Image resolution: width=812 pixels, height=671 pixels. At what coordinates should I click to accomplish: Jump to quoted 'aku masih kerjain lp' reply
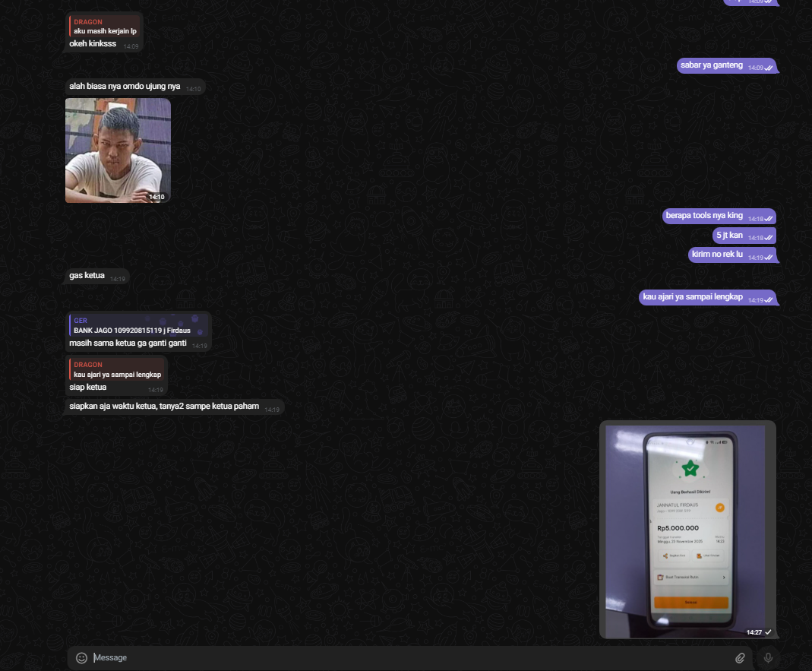106,27
